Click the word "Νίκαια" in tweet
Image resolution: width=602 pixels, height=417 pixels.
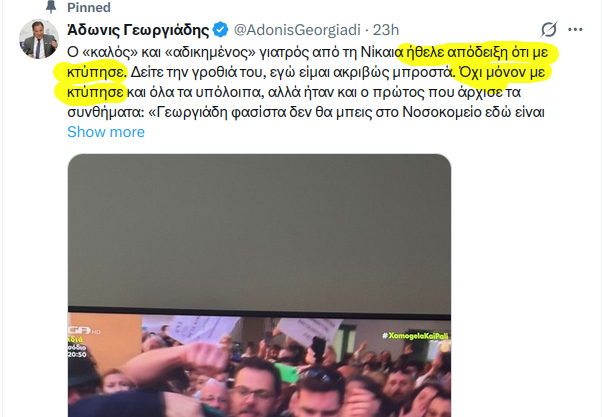381,52
